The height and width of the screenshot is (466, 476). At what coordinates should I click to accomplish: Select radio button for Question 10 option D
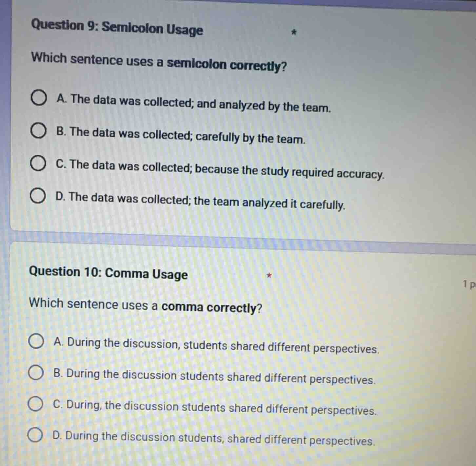(x=35, y=436)
